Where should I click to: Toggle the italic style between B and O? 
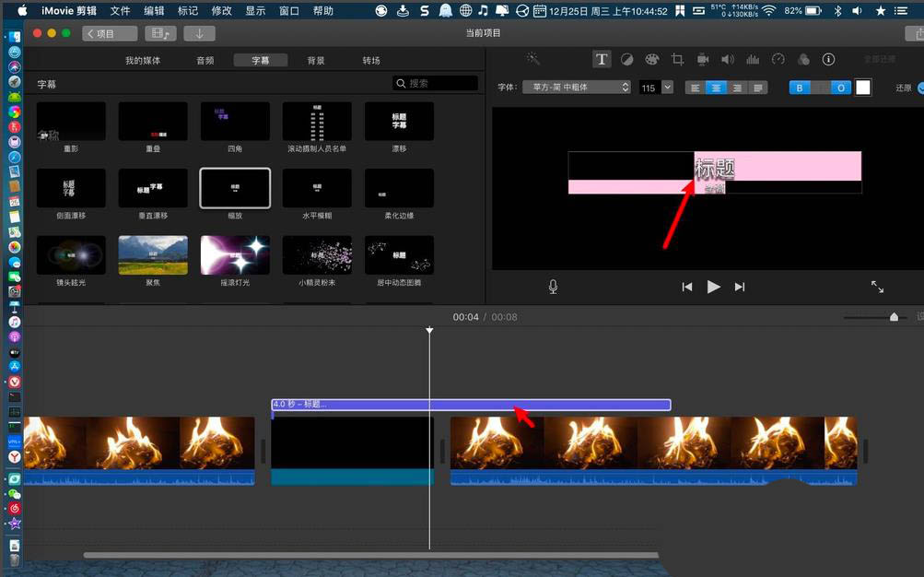[x=820, y=88]
